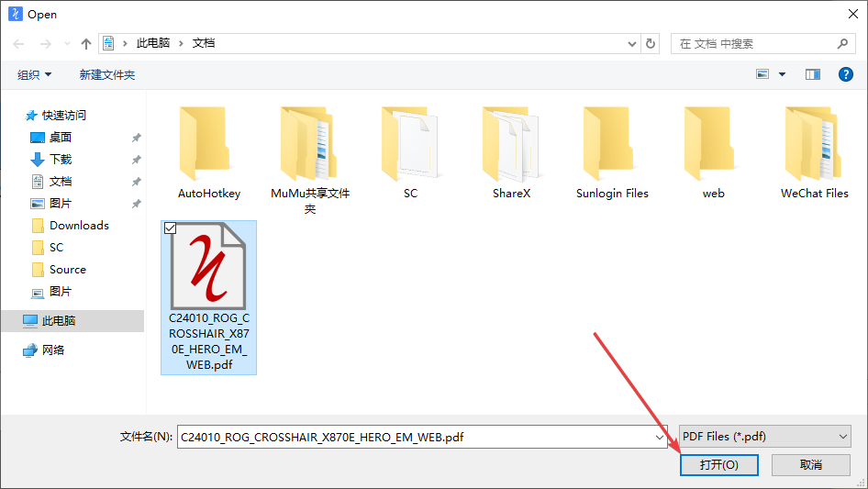Viewport: 868px width, 489px height.
Task: Click the pin icon beside pinned 图片
Action: coord(136,204)
